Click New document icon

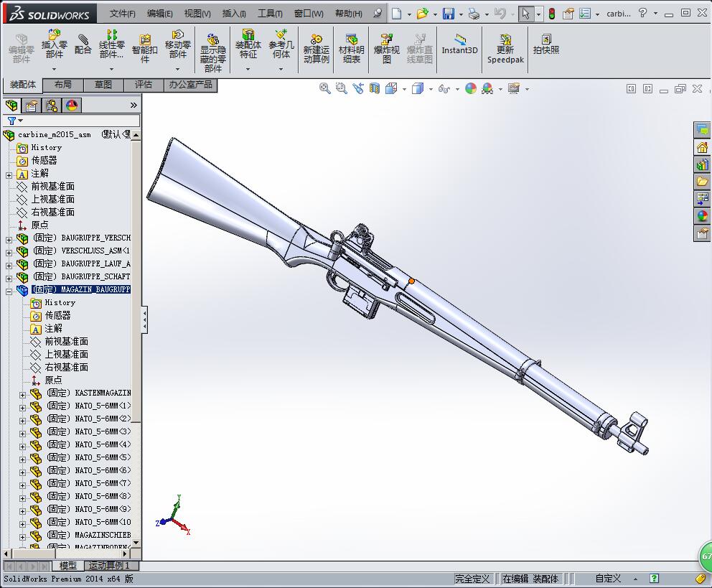click(396, 14)
